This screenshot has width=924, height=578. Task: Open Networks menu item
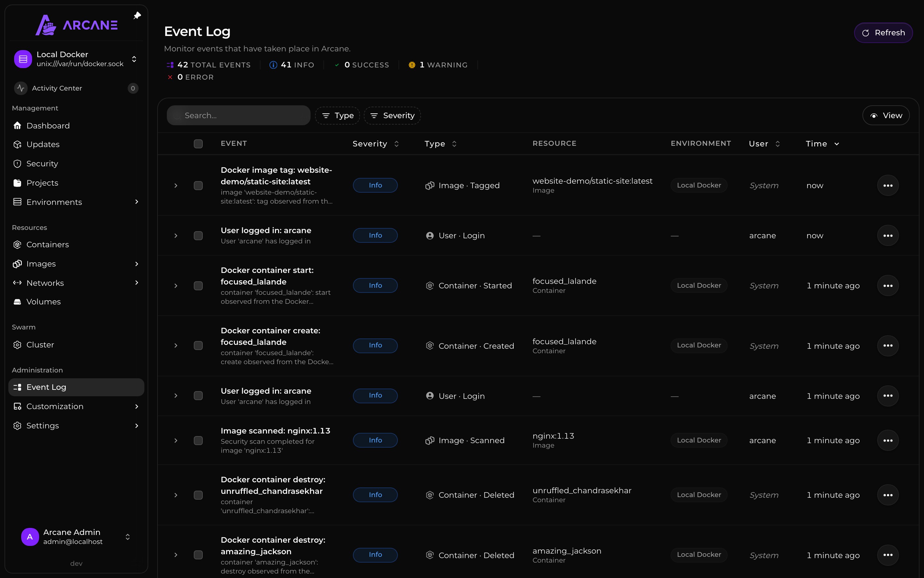tap(76, 283)
